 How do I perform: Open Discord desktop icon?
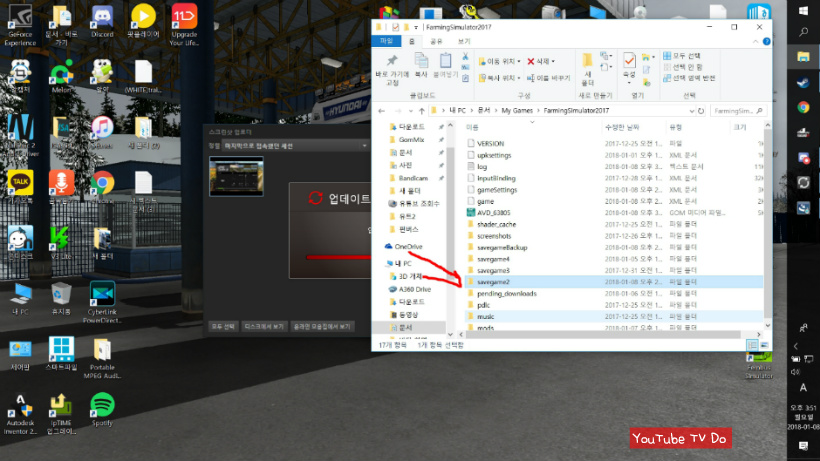[102, 22]
